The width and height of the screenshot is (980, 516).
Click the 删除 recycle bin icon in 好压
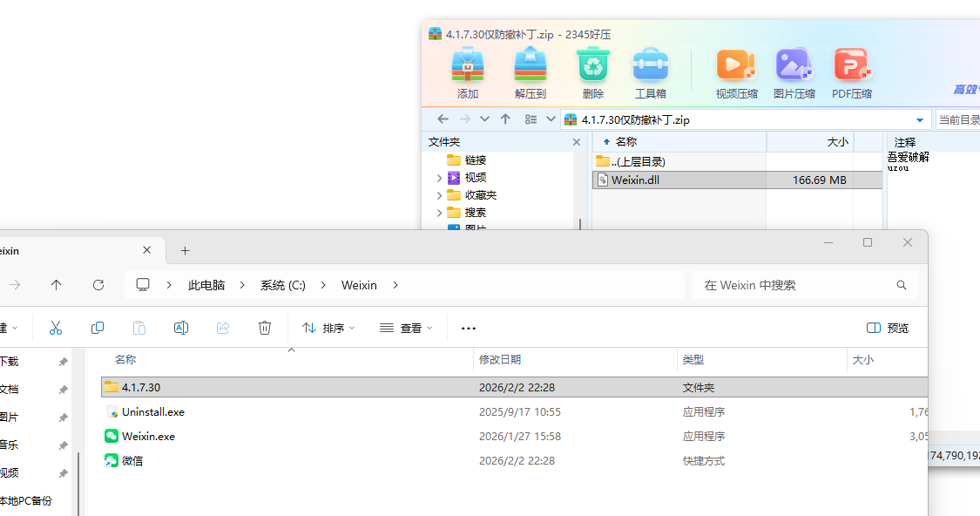click(x=593, y=67)
